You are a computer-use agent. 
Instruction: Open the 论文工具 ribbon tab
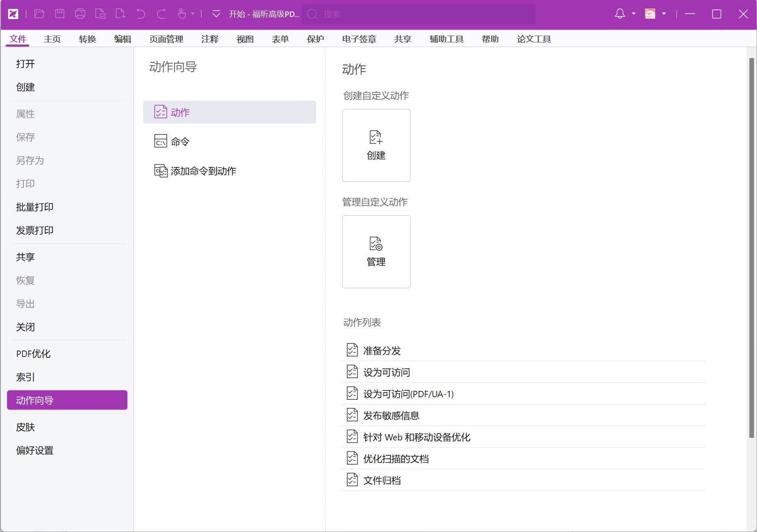click(534, 39)
